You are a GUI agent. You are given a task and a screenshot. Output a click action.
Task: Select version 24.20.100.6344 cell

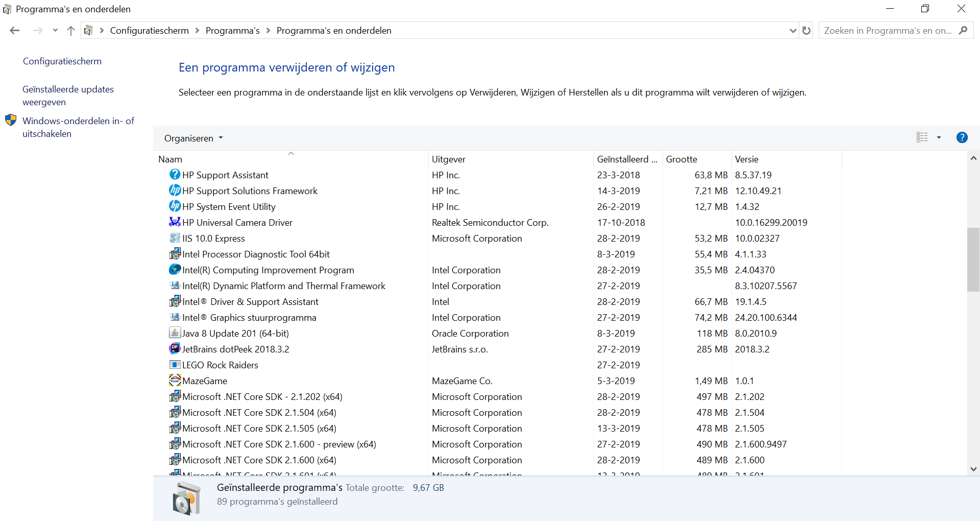coord(766,318)
